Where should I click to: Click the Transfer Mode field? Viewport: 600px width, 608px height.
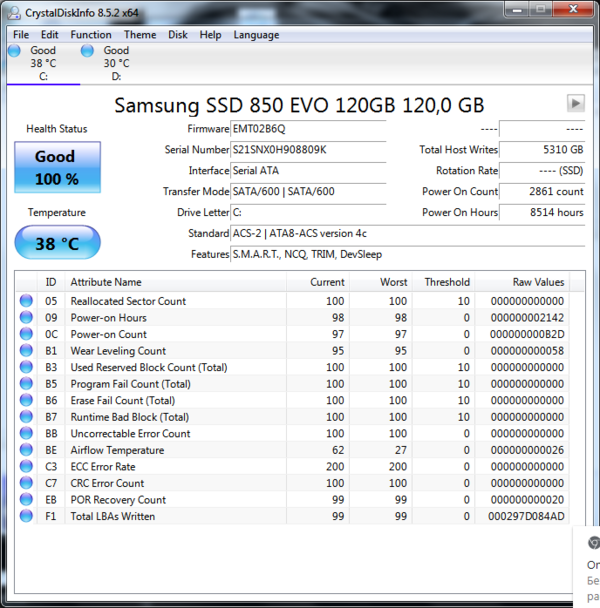coord(308,192)
